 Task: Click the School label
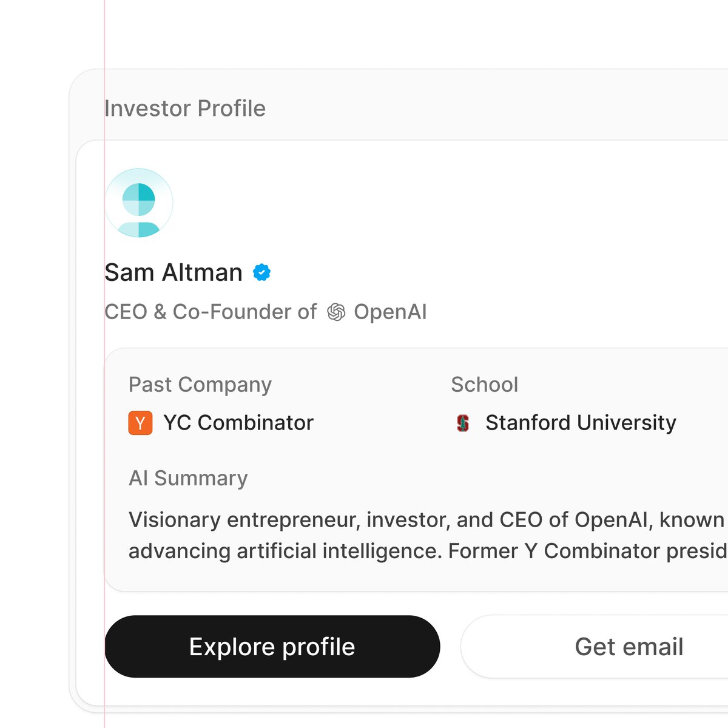[485, 385]
